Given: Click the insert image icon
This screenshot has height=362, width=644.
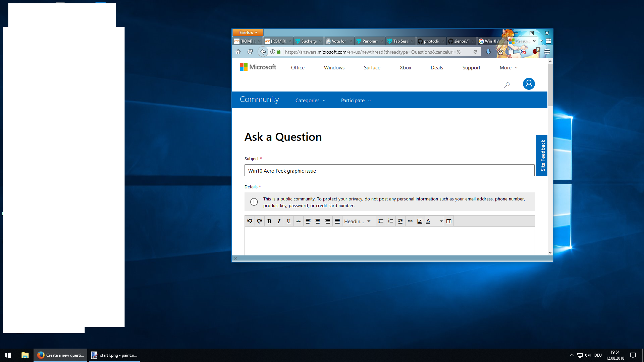Looking at the screenshot, I should point(420,221).
